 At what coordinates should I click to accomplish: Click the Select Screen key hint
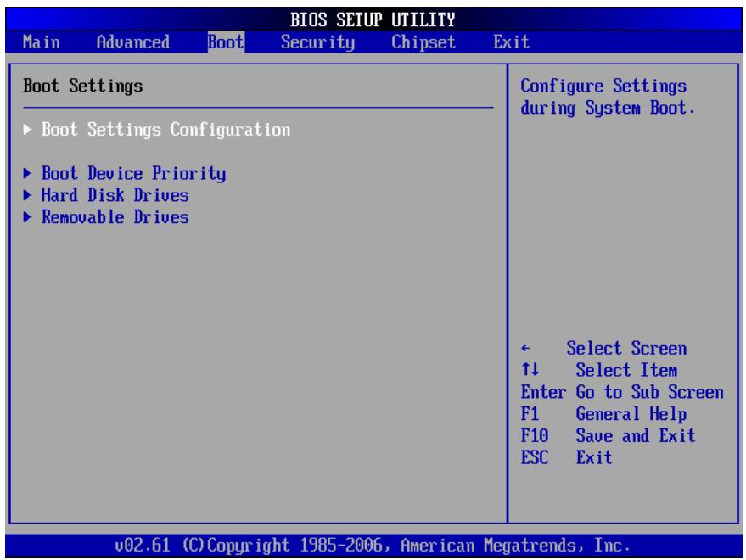tap(626, 349)
